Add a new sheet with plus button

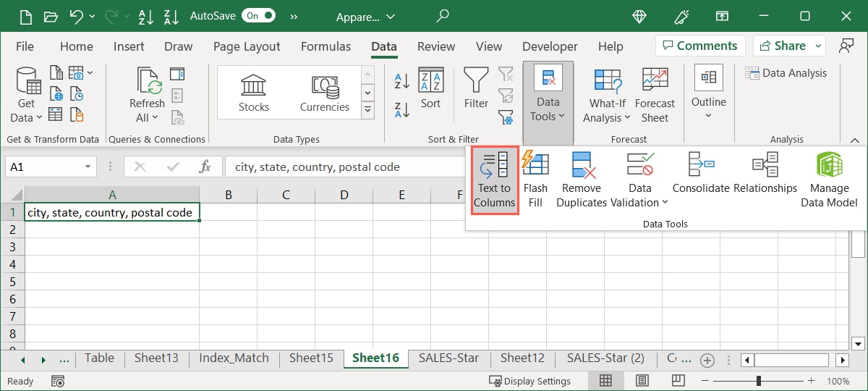point(707,360)
